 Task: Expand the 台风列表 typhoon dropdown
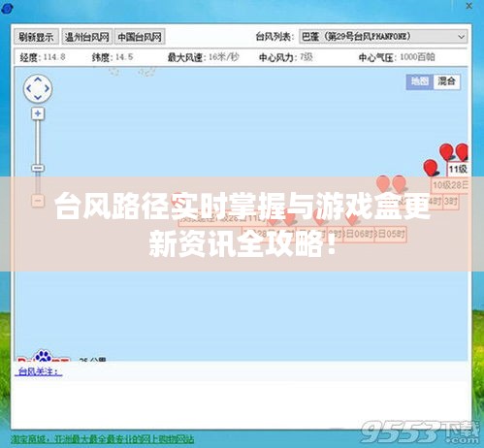coord(383,37)
